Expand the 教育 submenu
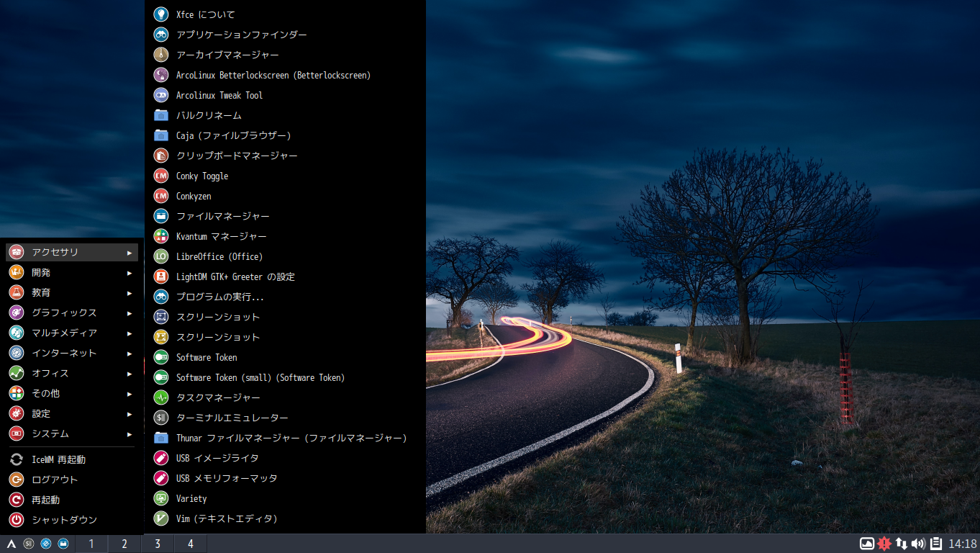Screen dimensions: 980x553 pos(72,292)
